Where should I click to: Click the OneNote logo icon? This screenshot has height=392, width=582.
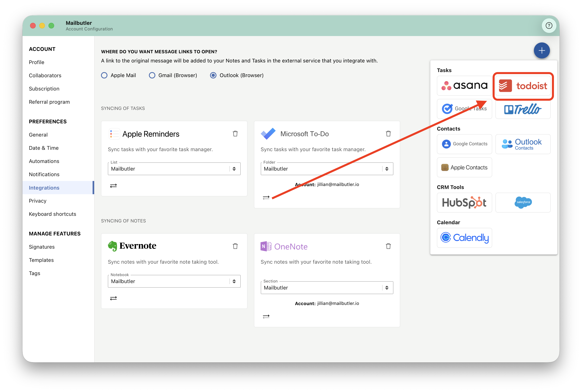point(266,246)
